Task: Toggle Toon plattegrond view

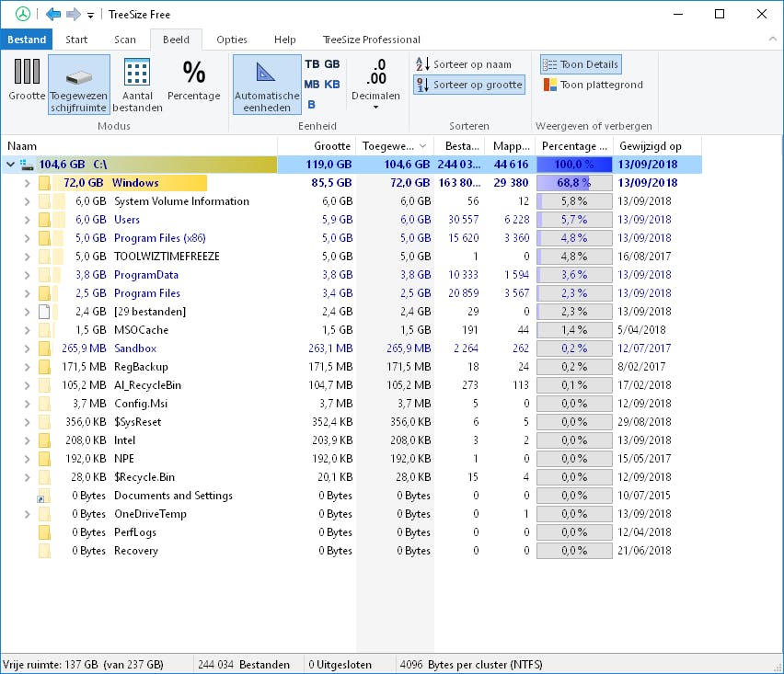Action: (x=593, y=85)
